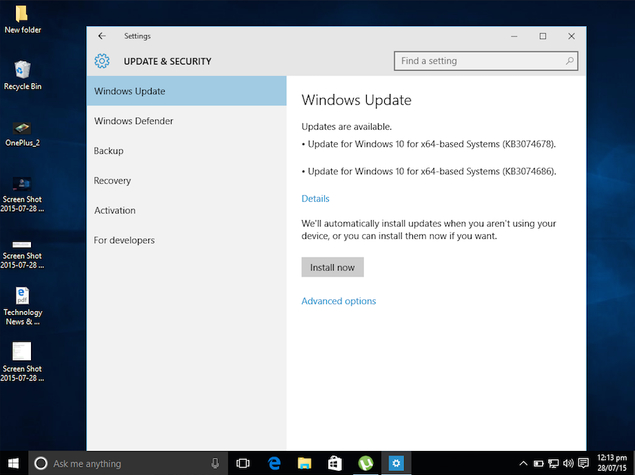
Task: Launch Microsoft Edge from taskbar
Action: point(274,463)
